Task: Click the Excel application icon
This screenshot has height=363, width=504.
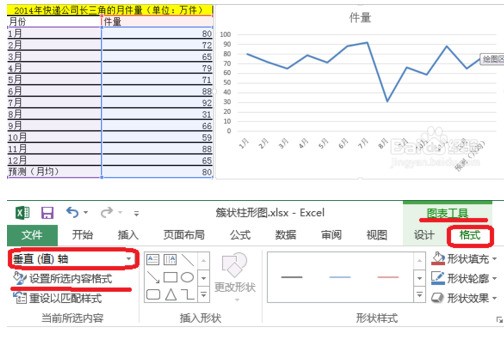Action: tap(23, 212)
